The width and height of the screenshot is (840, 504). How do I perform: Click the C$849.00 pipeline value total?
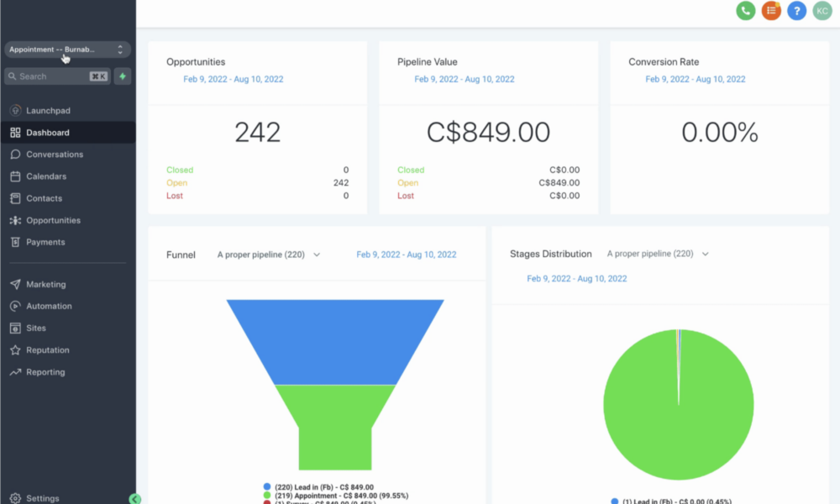tap(488, 132)
